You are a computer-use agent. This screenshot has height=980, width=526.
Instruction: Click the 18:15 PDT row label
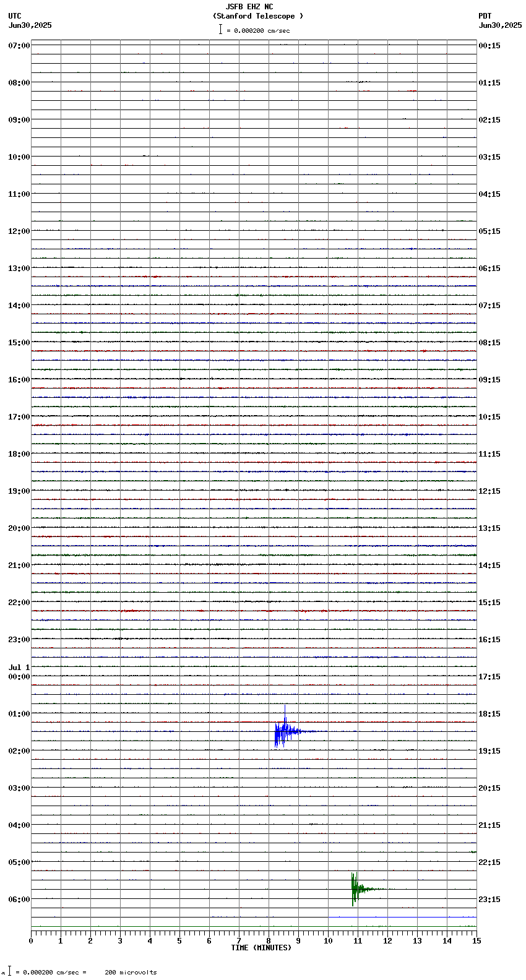tap(489, 714)
